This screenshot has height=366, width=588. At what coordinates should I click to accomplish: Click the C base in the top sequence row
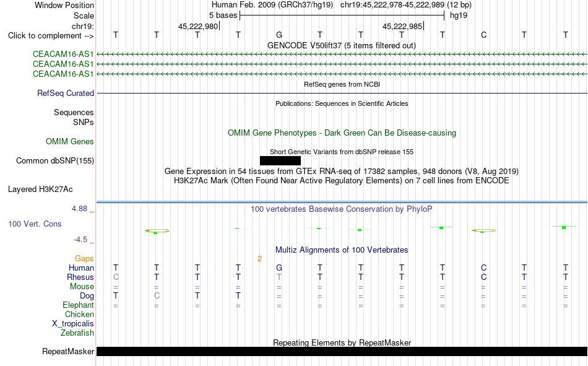(x=483, y=35)
